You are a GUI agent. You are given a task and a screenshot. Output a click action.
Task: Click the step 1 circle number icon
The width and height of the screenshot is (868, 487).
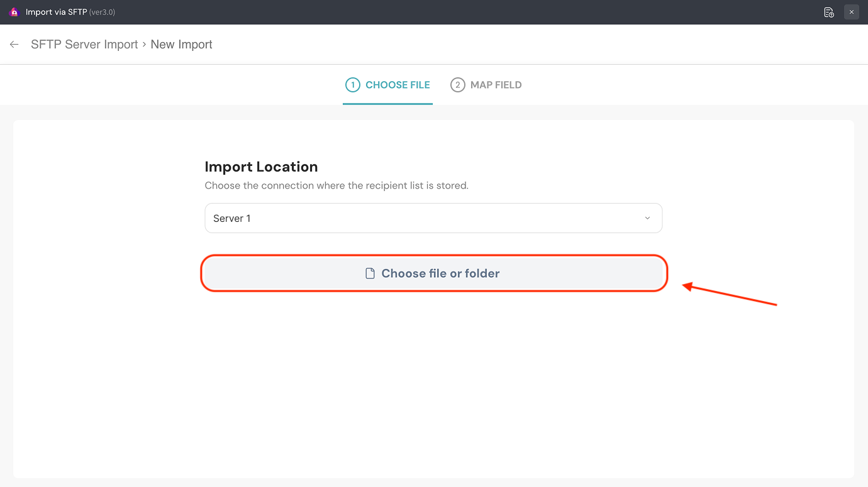click(353, 85)
